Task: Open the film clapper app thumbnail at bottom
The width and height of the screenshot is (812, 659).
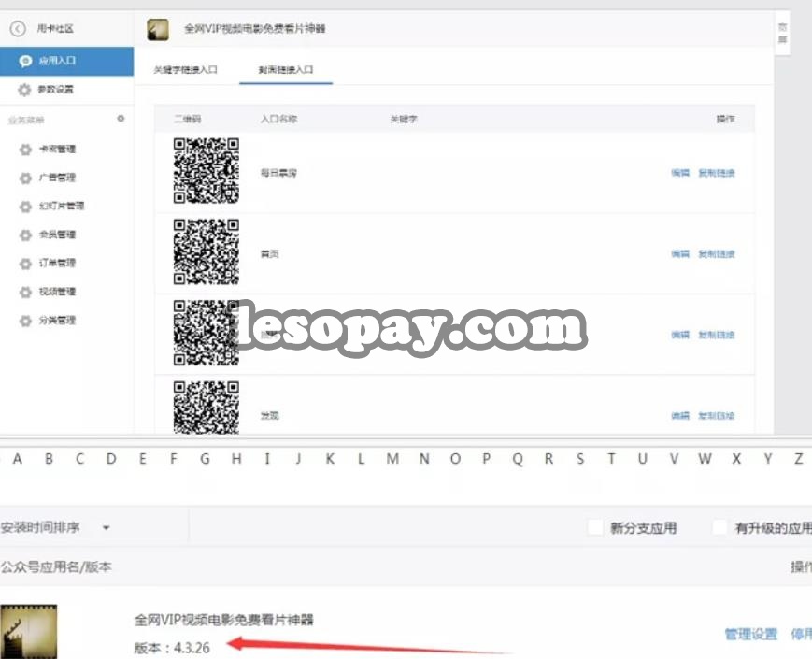Action: click(28, 632)
